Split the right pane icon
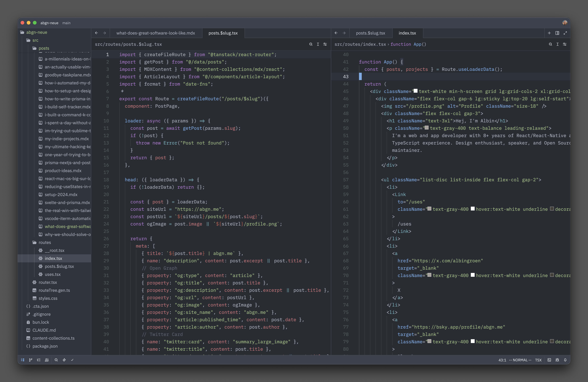 click(x=557, y=33)
